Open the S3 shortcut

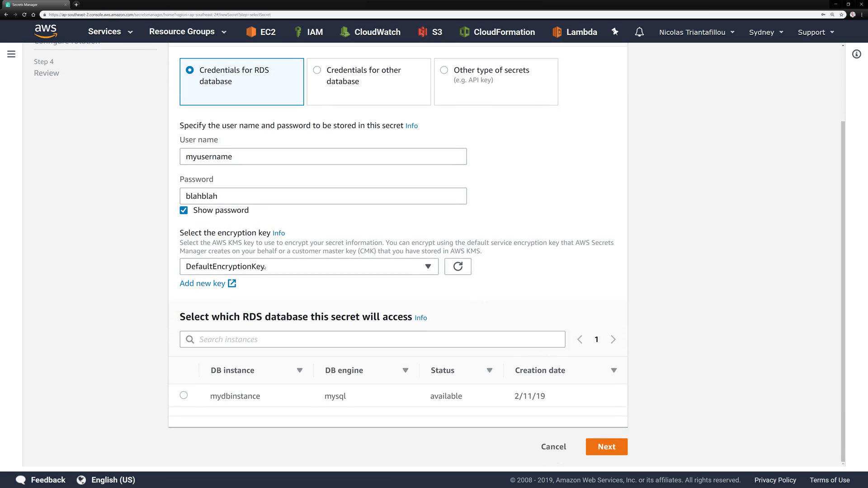[x=430, y=32]
